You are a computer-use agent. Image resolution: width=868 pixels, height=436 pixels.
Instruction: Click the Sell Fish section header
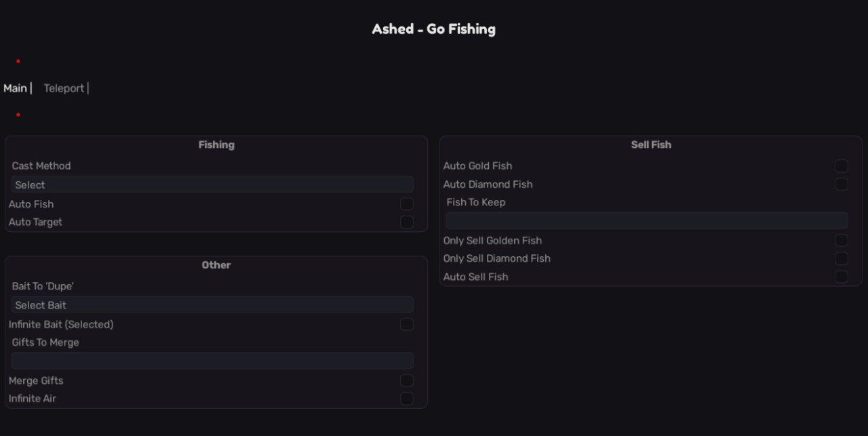pos(650,144)
